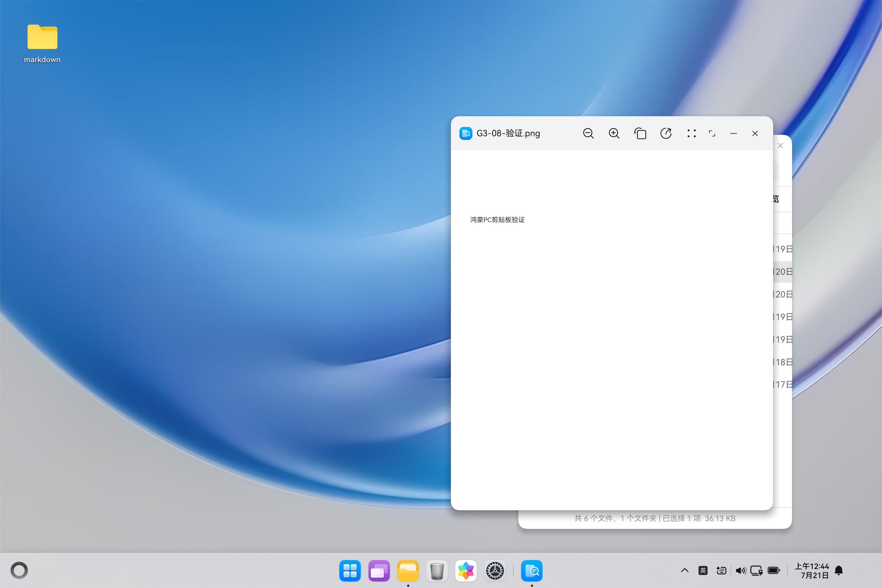Select the 18日 row in the file manager
Image resolution: width=882 pixels, height=588 pixels.
coord(782,362)
